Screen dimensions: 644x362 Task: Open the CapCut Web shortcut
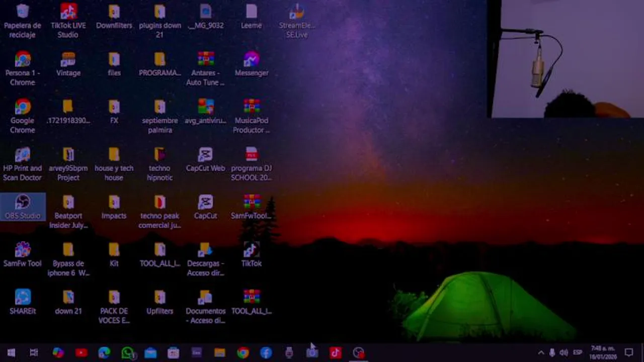[205, 160]
